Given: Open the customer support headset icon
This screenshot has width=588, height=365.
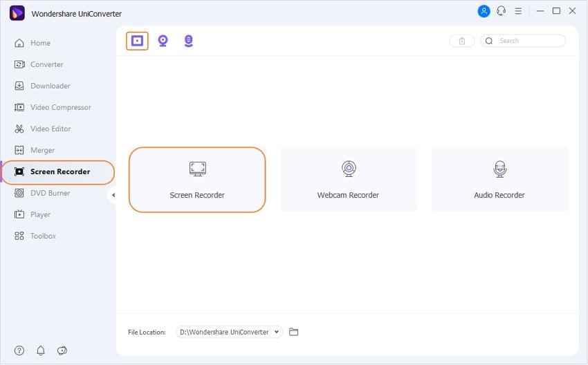Looking at the screenshot, I should pos(501,11).
